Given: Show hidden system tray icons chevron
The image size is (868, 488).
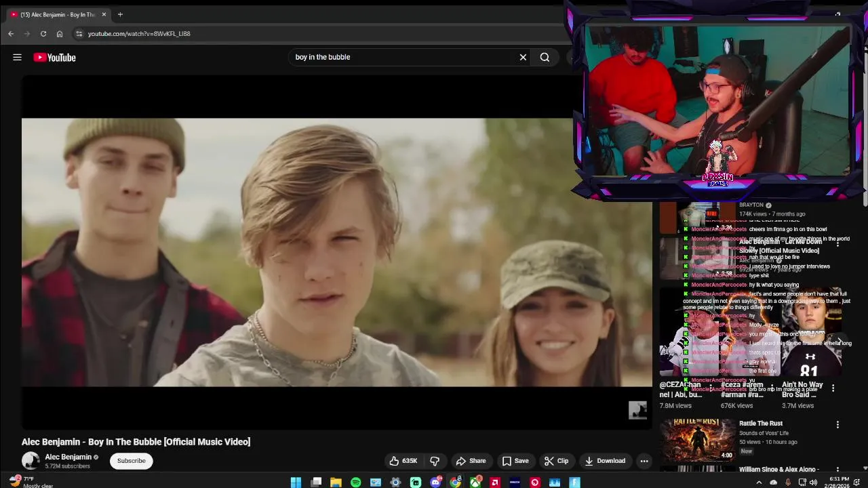Looking at the screenshot, I should pos(759,482).
